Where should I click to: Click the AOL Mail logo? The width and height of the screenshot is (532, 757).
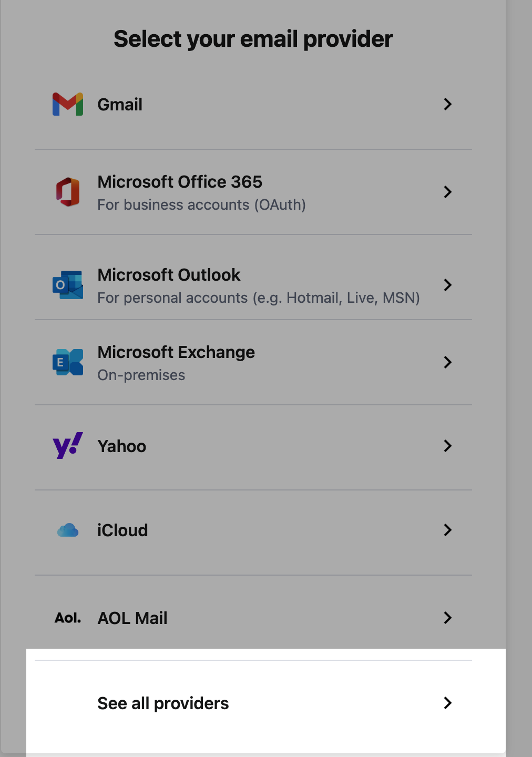pos(67,618)
